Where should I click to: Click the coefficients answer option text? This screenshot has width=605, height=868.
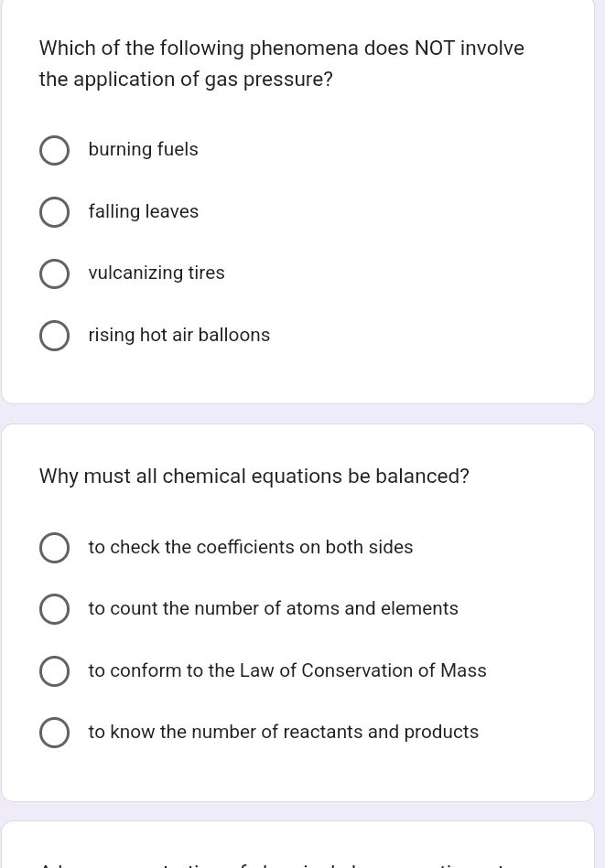coord(251,547)
